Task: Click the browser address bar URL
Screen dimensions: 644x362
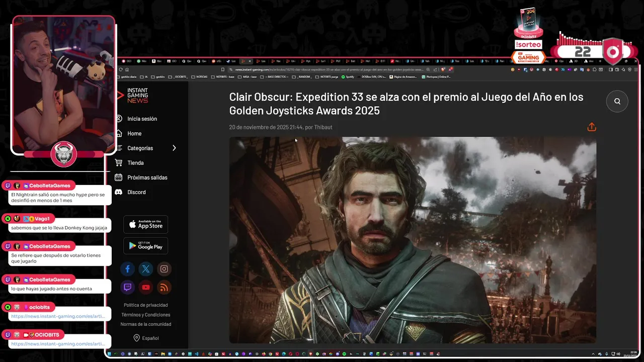Action: pos(330,69)
